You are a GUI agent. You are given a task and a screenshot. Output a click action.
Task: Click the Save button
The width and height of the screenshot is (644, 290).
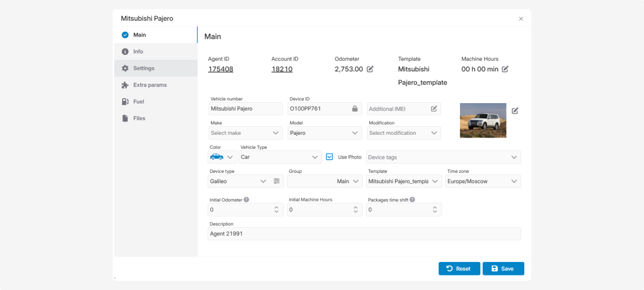(x=503, y=269)
